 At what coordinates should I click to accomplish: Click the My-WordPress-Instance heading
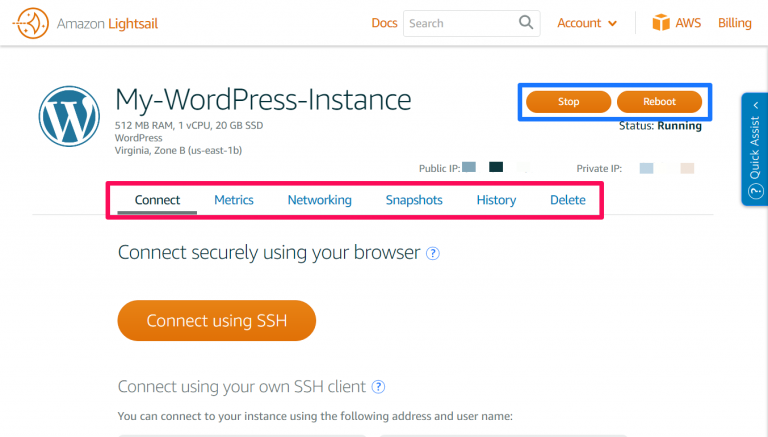click(263, 99)
